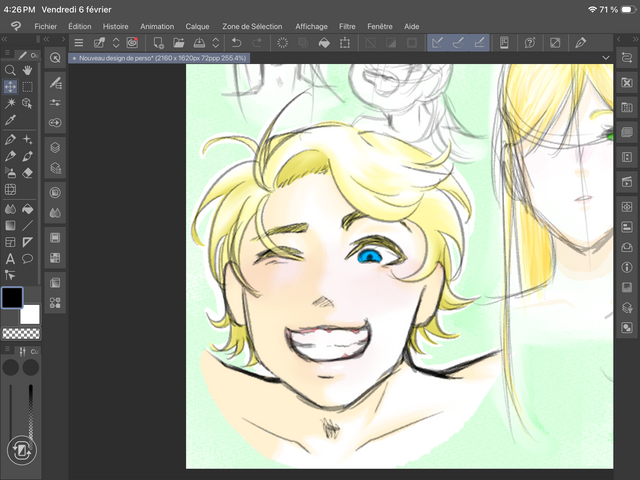This screenshot has width=640, height=480.
Task: Activate the Auto select magic wand tool
Action: pos(10,103)
